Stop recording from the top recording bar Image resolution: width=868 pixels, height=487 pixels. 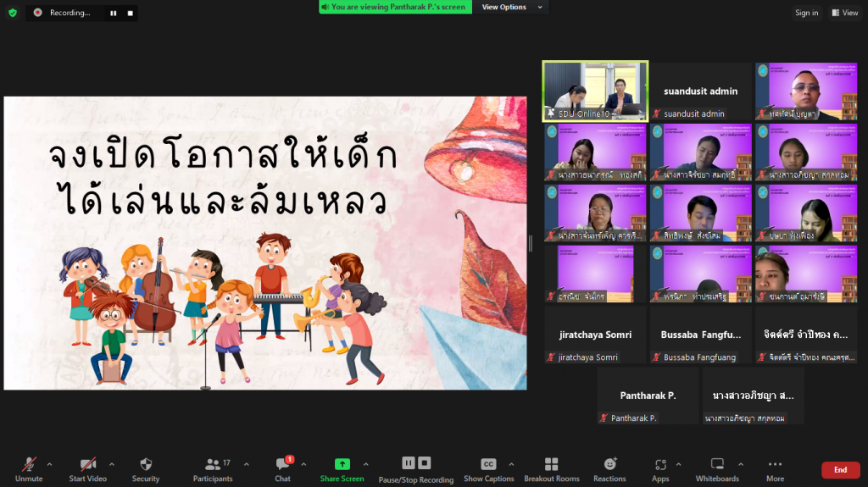coord(130,13)
